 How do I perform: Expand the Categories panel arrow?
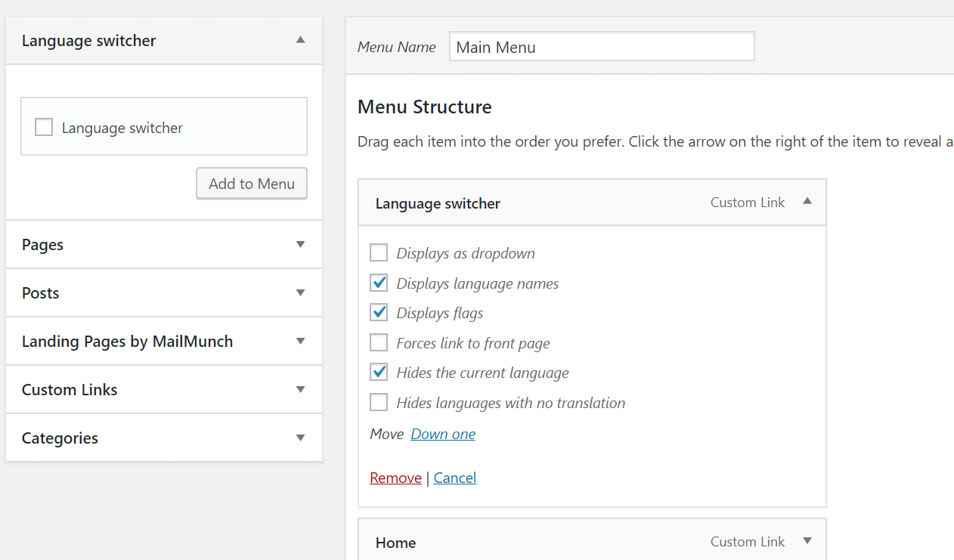300,438
